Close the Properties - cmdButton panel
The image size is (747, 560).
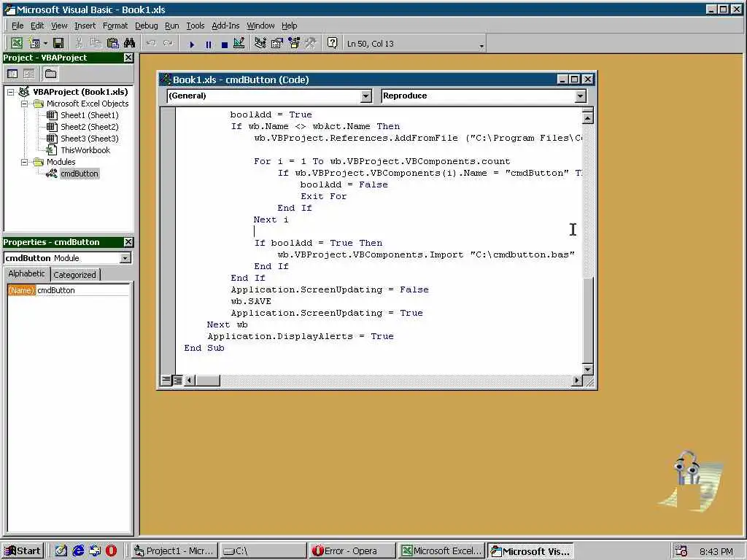tap(128, 242)
